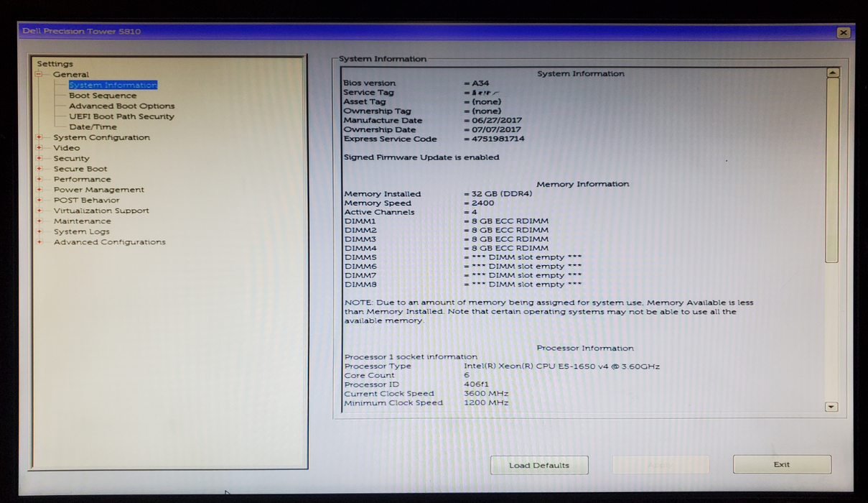Select the Power Management label
Screen dimensions: 868x503
tap(99, 190)
